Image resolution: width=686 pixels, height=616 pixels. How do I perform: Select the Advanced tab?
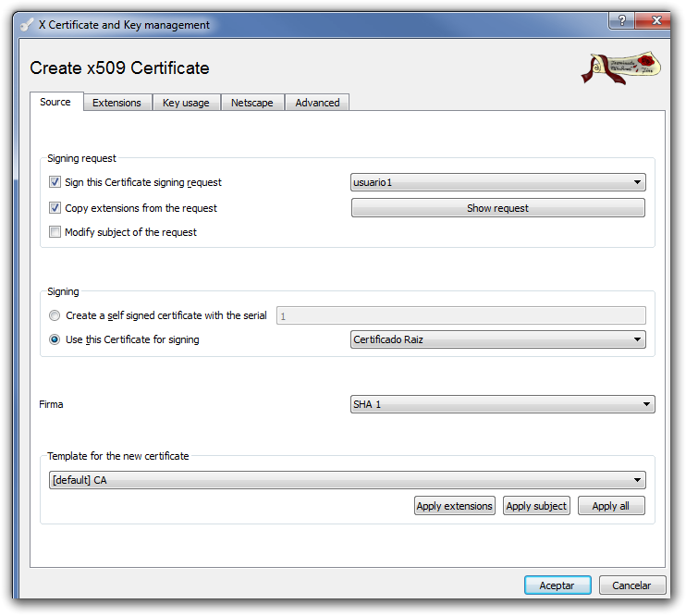click(x=317, y=103)
